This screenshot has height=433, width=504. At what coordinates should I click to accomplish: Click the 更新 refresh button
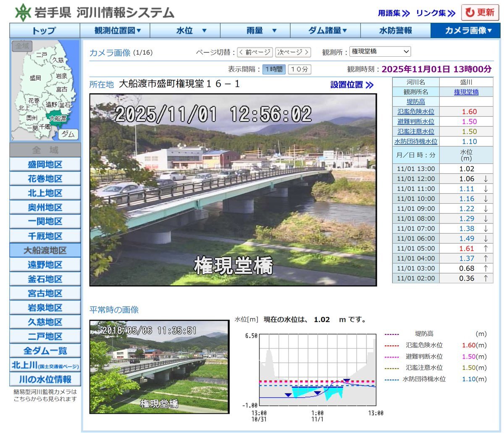pyautogui.click(x=480, y=13)
